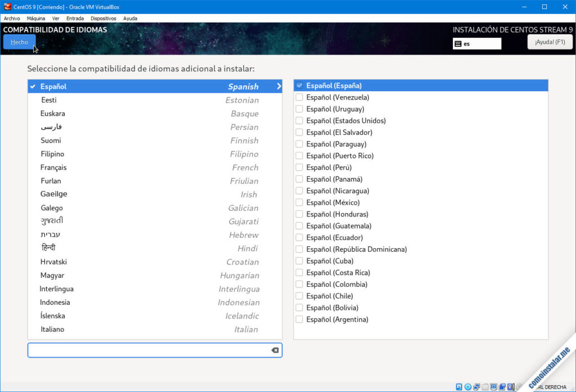576x392 pixels.
Task: Open the display status icon in the status bar
Action: [x=493, y=387]
